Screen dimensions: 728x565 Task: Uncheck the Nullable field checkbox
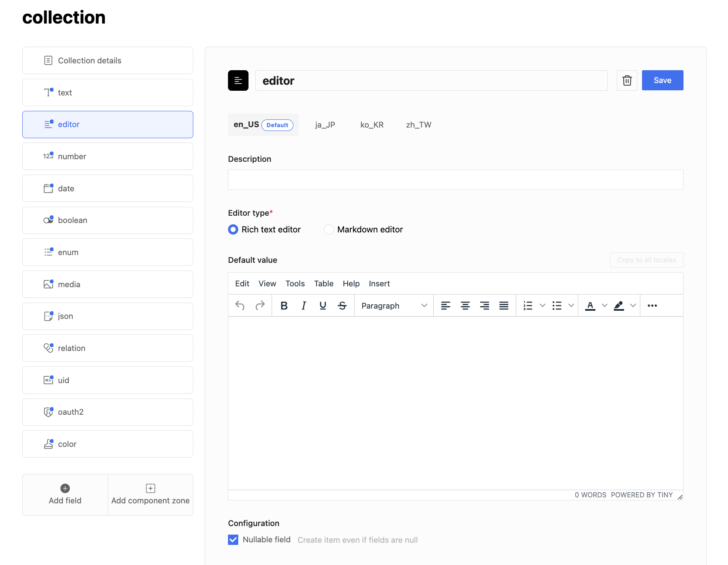[x=233, y=540]
